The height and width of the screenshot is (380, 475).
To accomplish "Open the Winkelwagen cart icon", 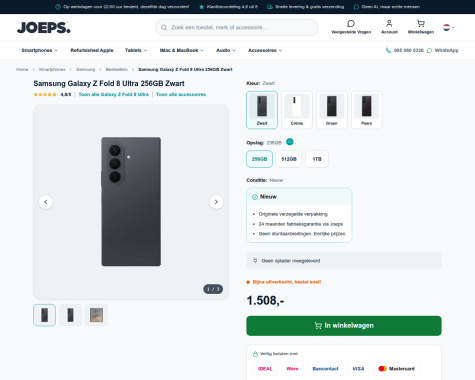I will 421,23.
